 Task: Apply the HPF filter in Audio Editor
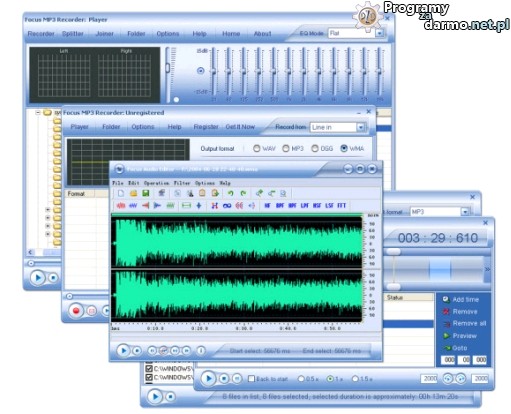coord(292,206)
